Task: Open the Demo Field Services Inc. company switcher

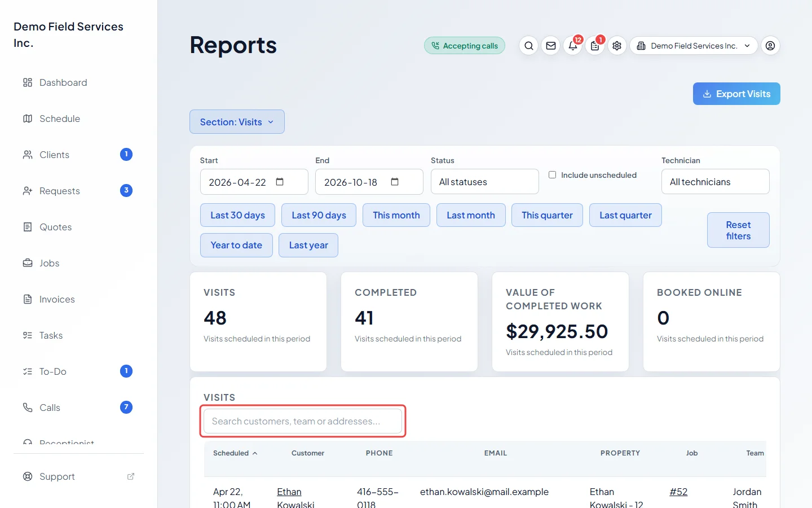Action: pos(694,46)
